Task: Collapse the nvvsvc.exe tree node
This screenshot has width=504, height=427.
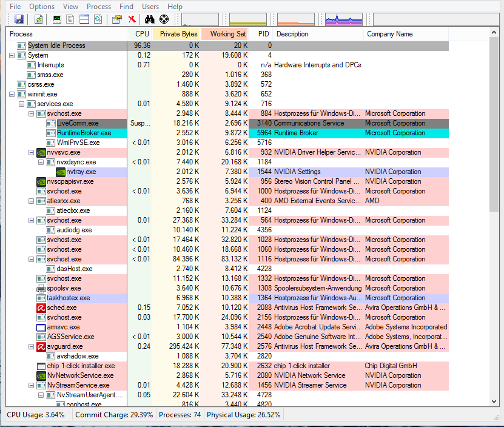Action: coord(31,152)
